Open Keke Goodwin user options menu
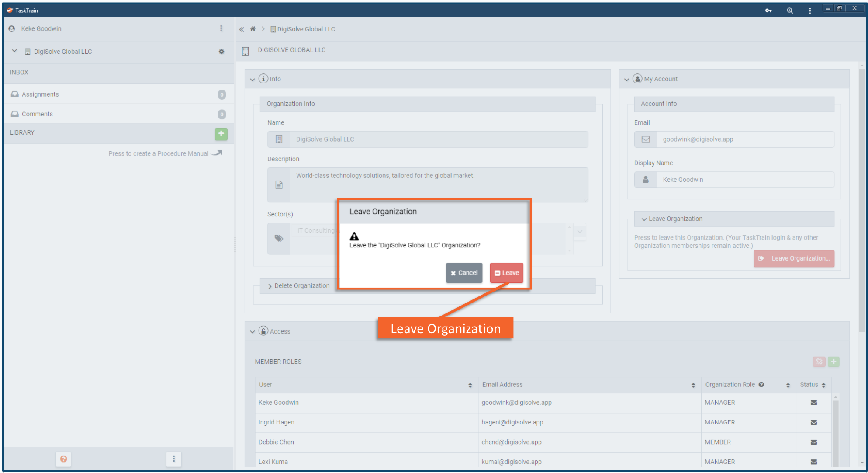This screenshot has height=473, width=868. coord(221,28)
